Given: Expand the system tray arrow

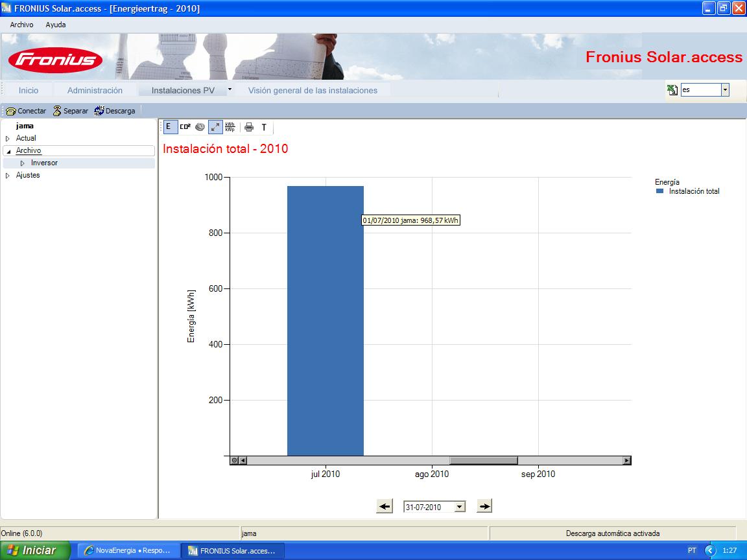Looking at the screenshot, I should (710, 550).
